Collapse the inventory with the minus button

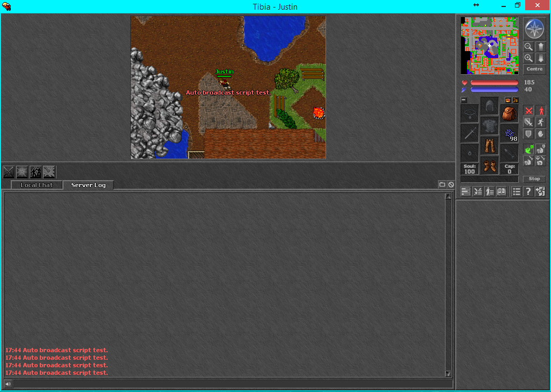point(464,100)
